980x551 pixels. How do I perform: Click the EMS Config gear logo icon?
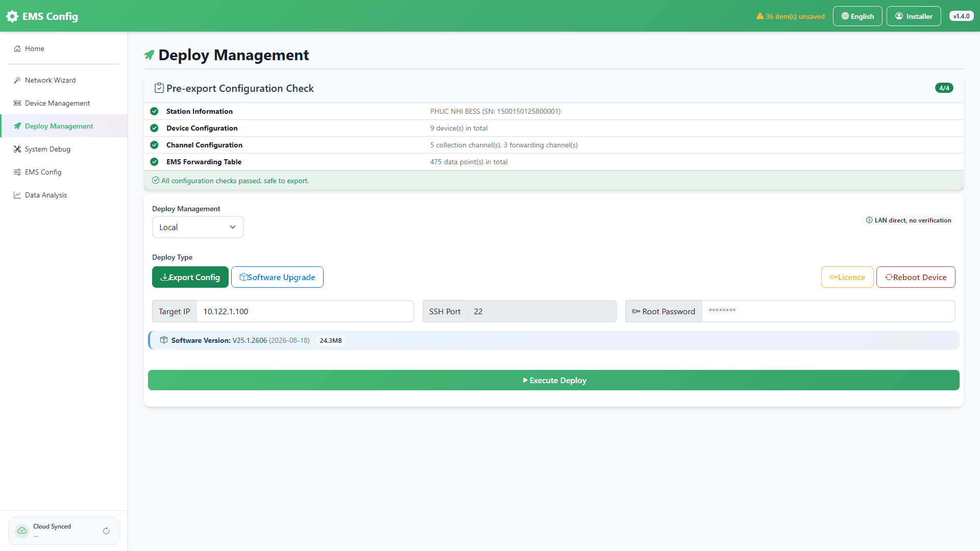[12, 16]
